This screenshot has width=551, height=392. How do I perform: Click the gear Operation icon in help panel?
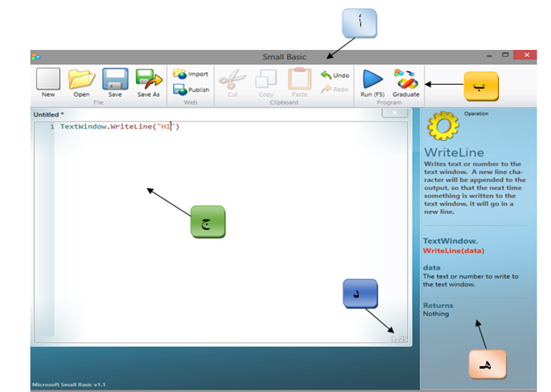pyautogui.click(x=443, y=126)
